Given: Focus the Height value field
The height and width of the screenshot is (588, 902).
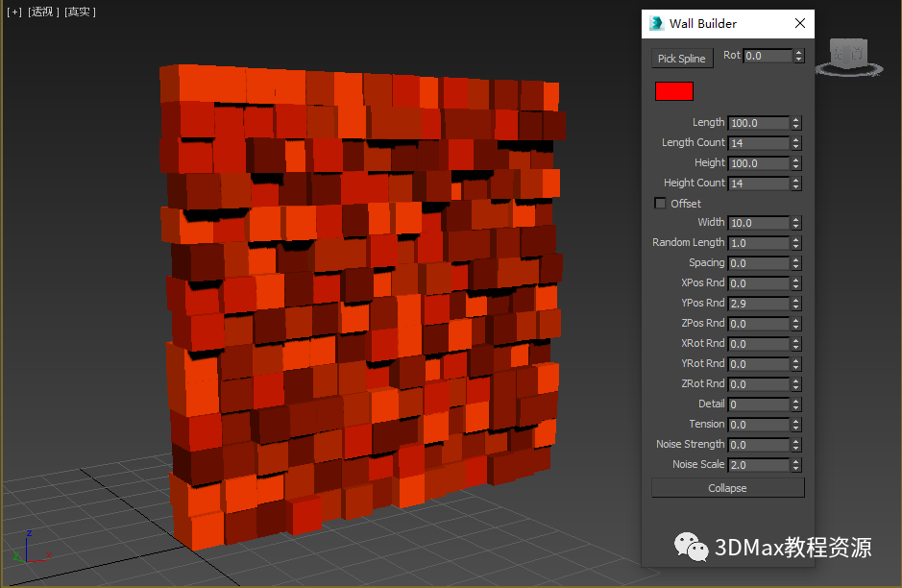Looking at the screenshot, I should [759, 163].
